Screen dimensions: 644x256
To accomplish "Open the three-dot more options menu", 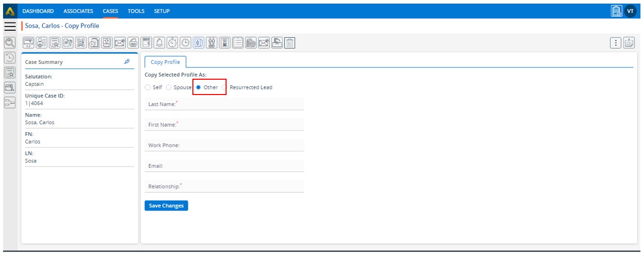I will pos(616,43).
